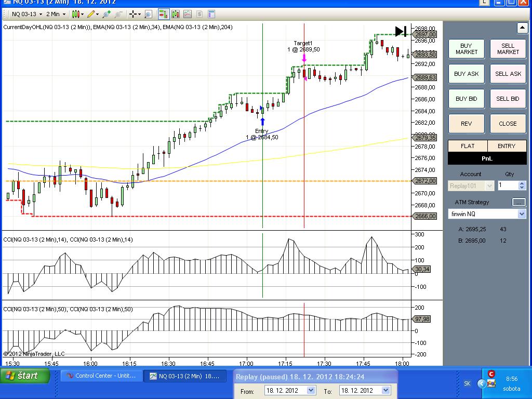Open the 2 Min interval selector
The image size is (532, 399).
pyautogui.click(x=56, y=14)
